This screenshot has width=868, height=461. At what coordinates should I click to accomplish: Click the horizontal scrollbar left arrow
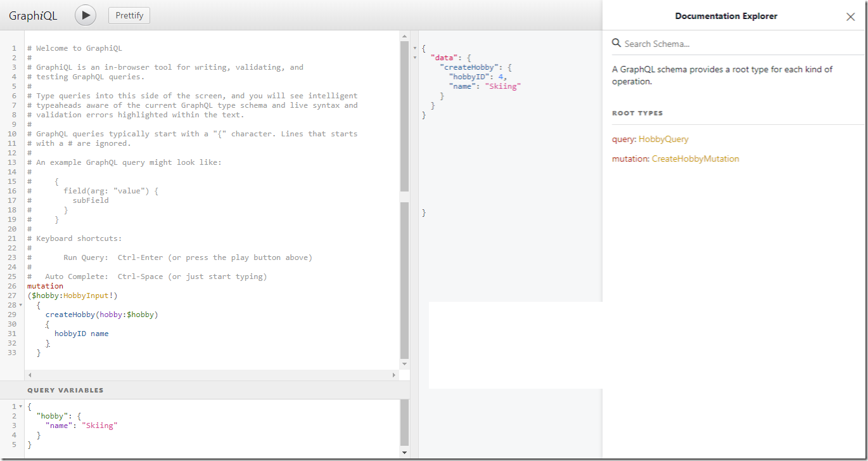click(x=30, y=375)
